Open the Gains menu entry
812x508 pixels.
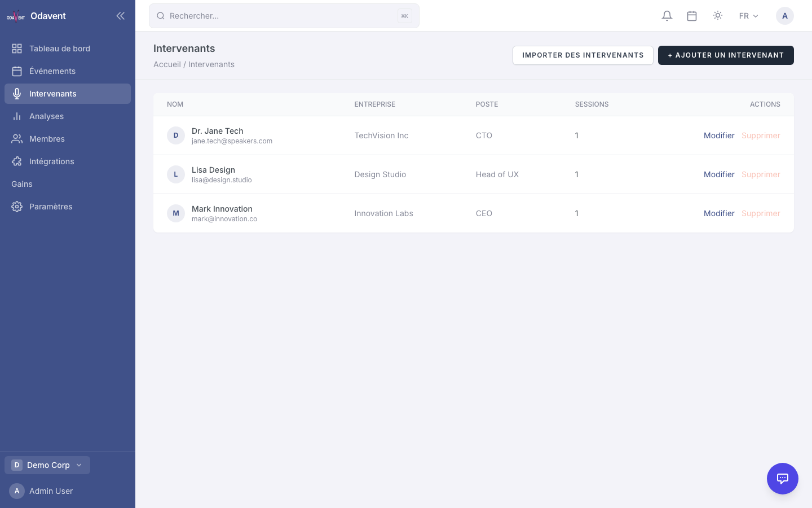click(x=68, y=184)
